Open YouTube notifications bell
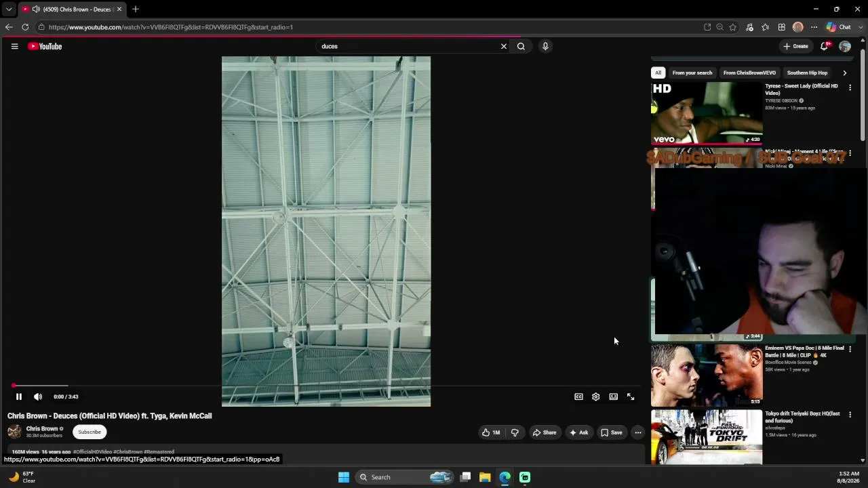The image size is (868, 488). point(825,46)
